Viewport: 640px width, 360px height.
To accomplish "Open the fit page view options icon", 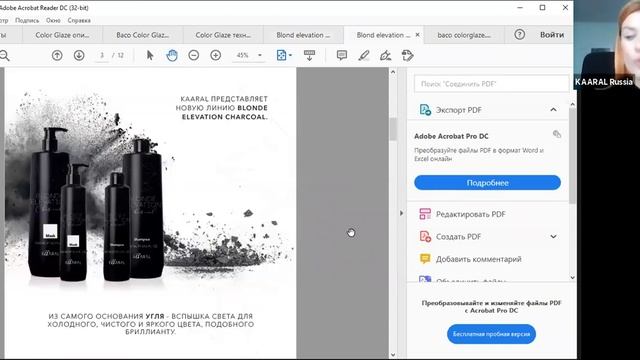I will click(x=282, y=55).
